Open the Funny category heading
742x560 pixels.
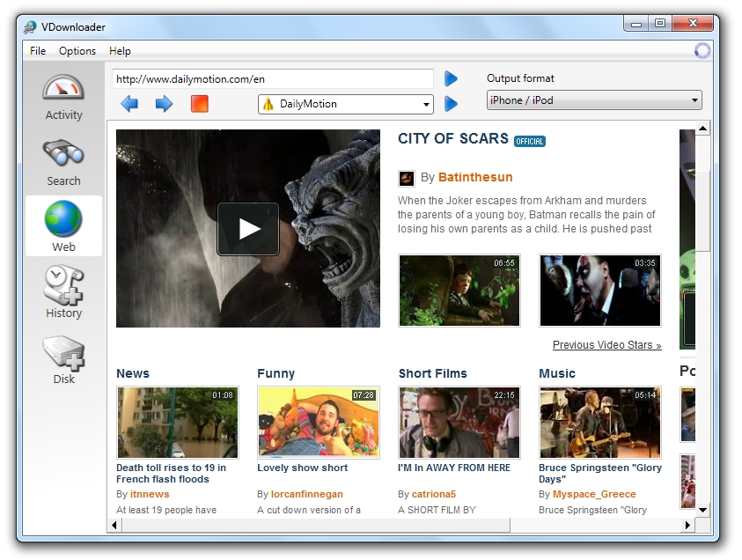[x=275, y=373]
